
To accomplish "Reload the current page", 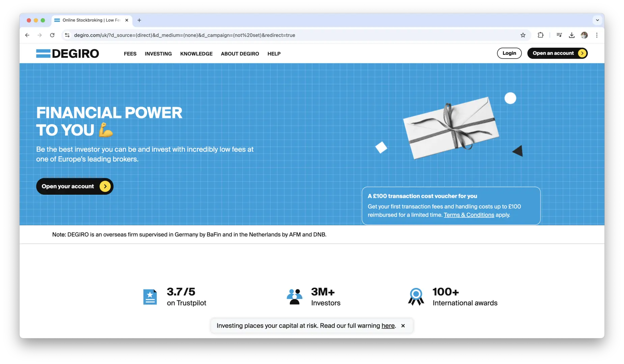I will point(52,35).
